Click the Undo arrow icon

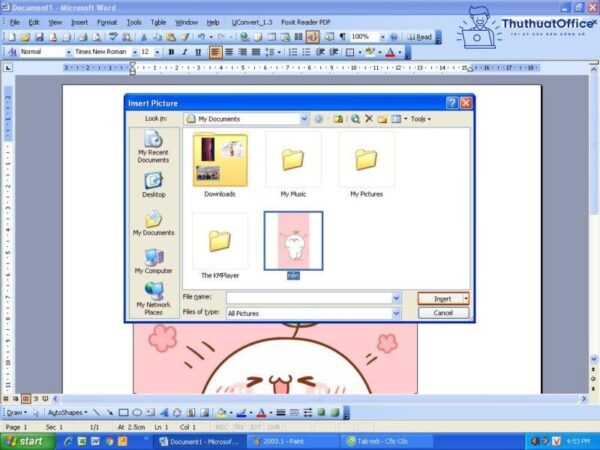point(201,37)
